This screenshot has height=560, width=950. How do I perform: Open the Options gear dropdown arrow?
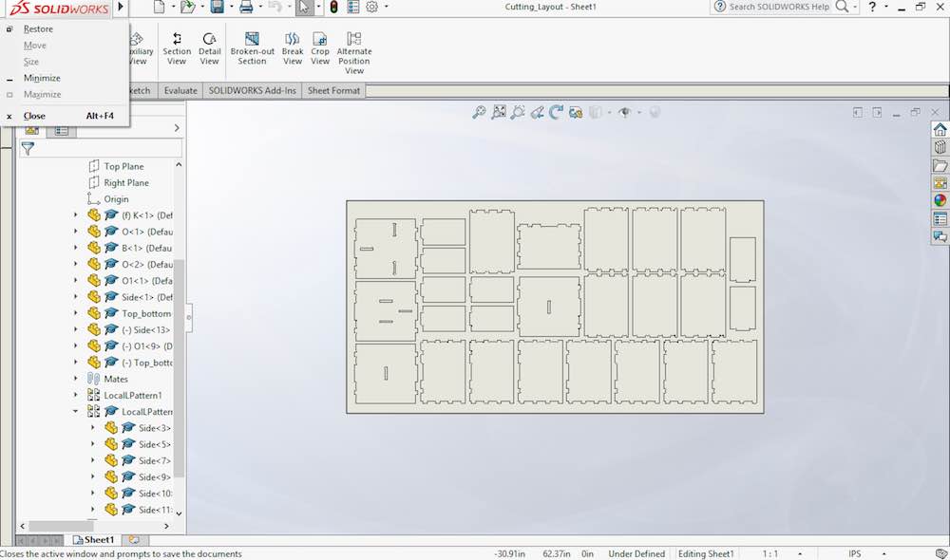pos(385,8)
